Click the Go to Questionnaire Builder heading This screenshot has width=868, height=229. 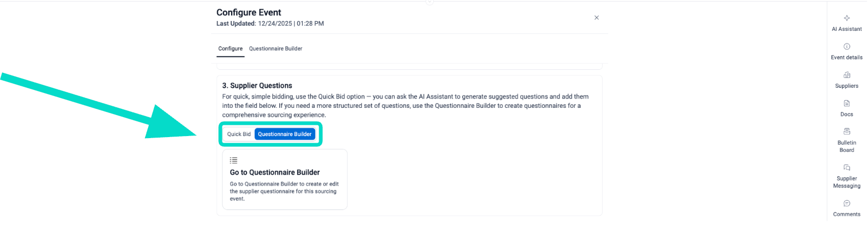coord(275,173)
